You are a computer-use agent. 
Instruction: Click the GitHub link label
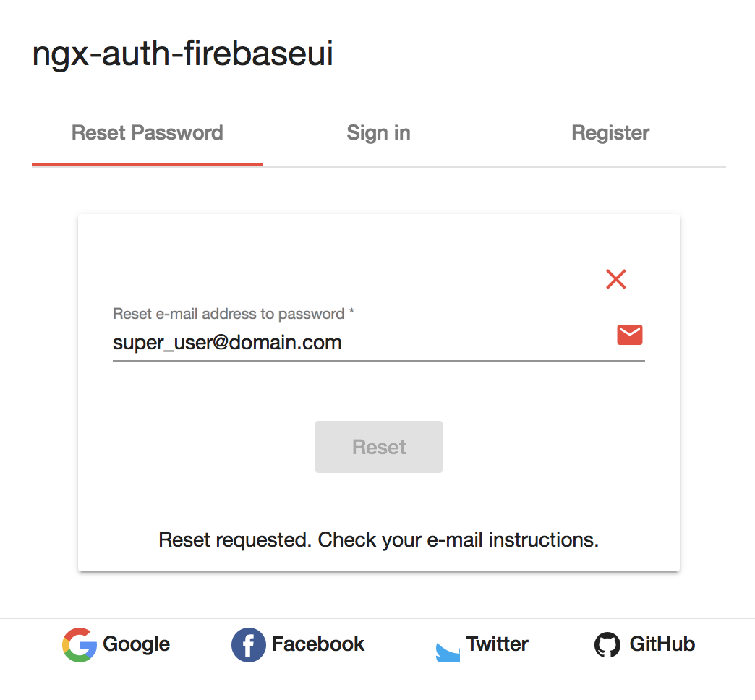(663, 644)
